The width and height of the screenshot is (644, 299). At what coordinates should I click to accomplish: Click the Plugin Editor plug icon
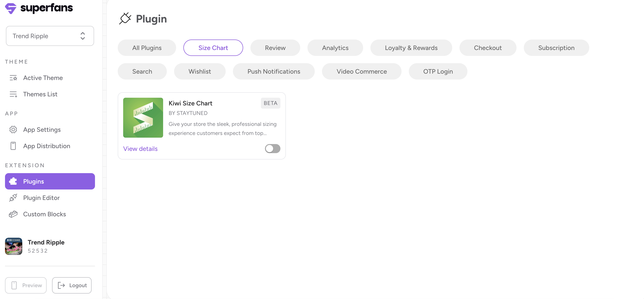click(13, 198)
